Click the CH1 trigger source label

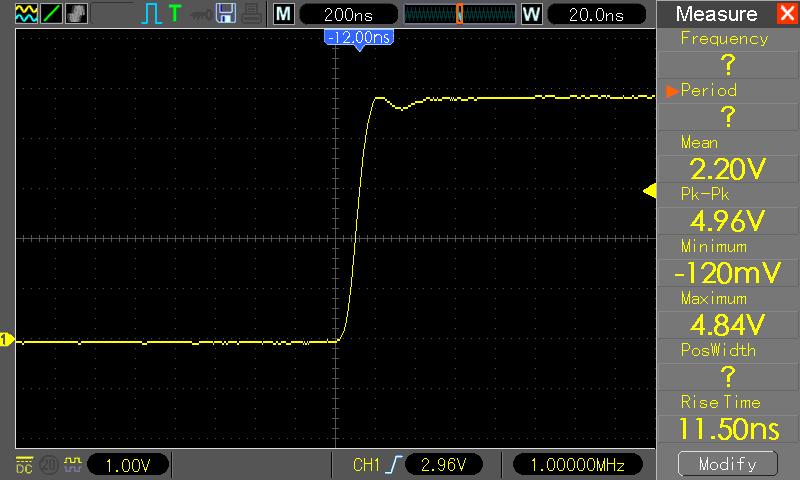pos(366,465)
